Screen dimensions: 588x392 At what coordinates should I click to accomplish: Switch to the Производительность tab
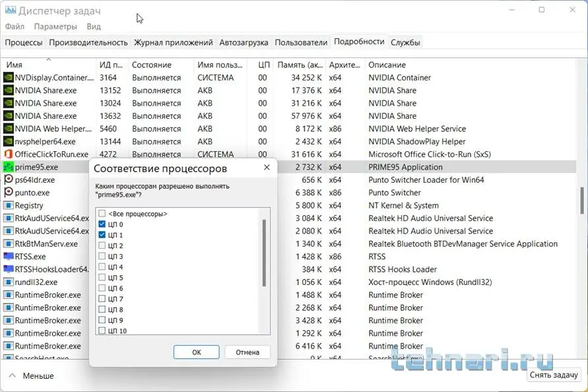[88, 42]
